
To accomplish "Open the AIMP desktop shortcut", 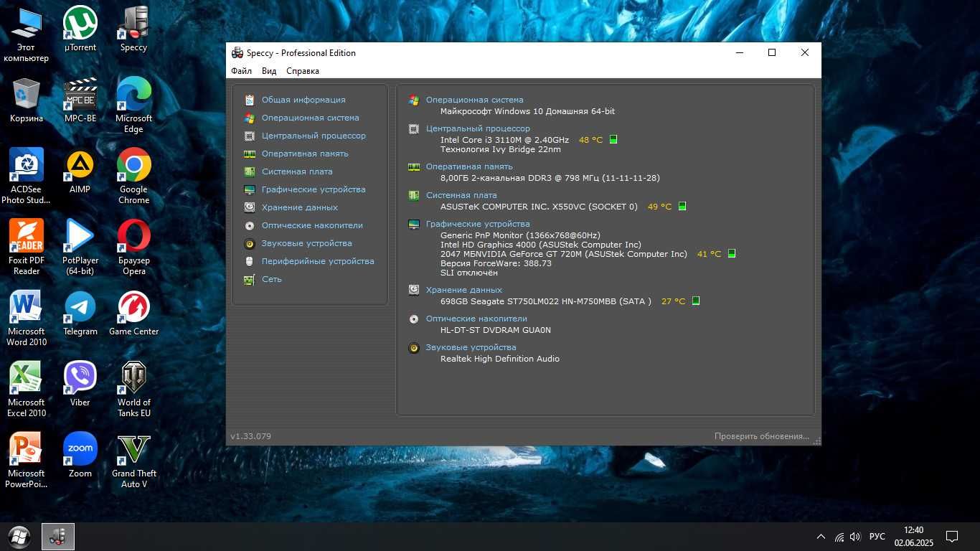I will [80, 171].
